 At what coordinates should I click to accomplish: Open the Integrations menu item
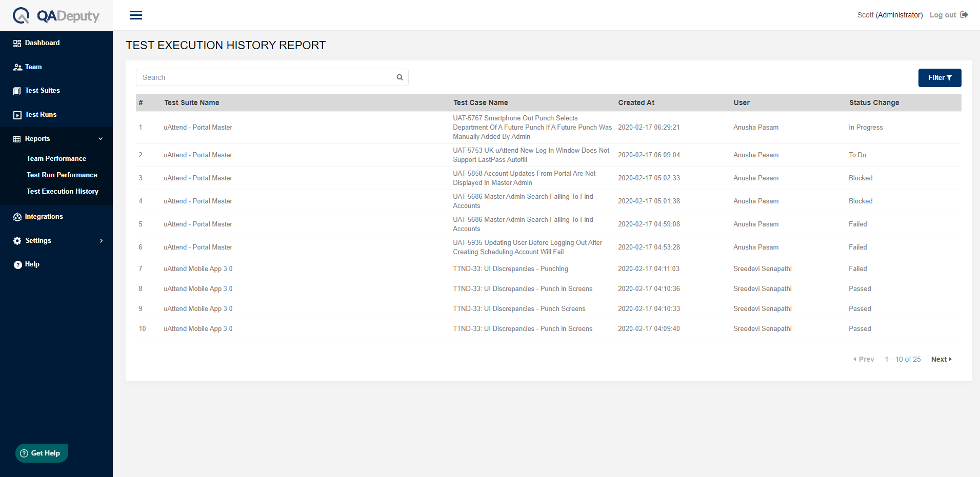click(x=44, y=217)
